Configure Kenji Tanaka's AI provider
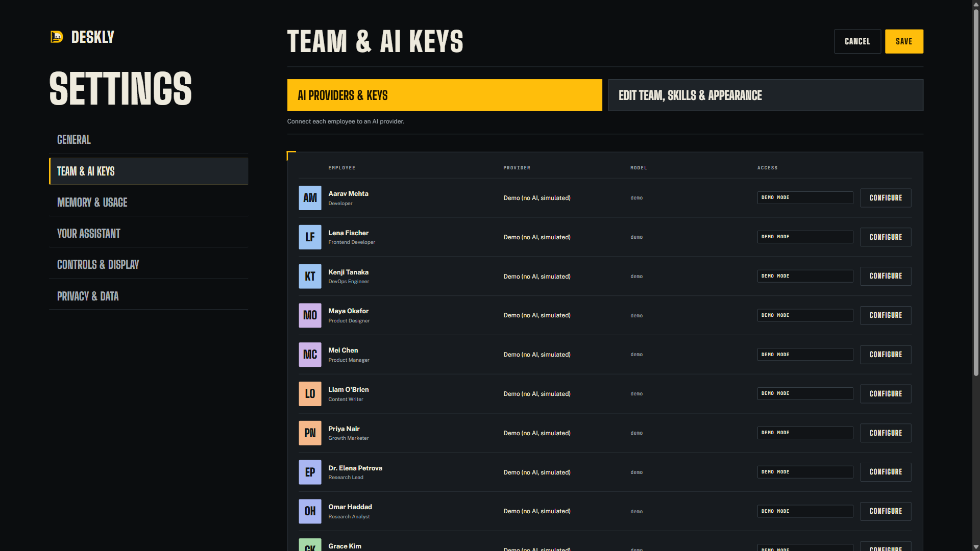 click(886, 276)
